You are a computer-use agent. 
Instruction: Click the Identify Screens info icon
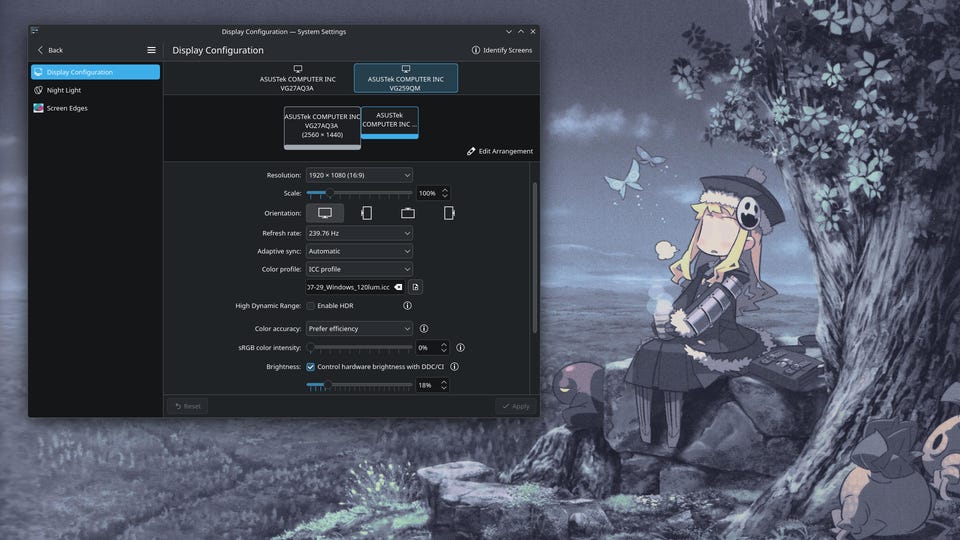pos(476,50)
